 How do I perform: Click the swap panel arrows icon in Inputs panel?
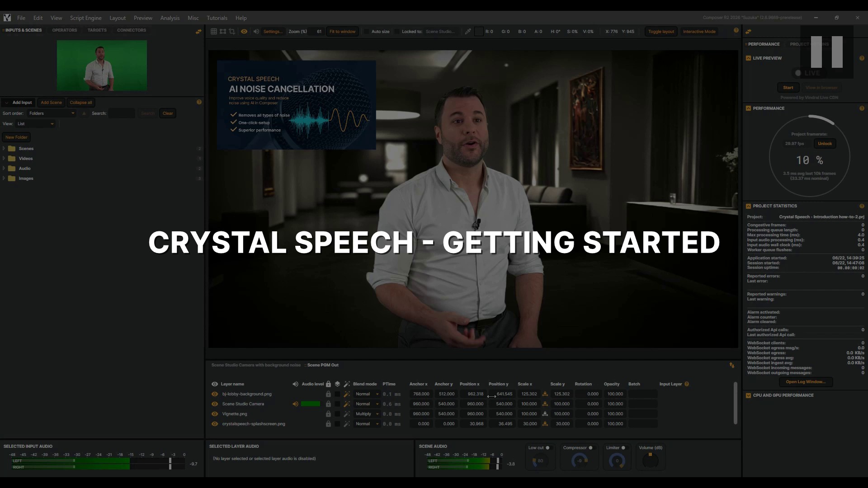pos(198,31)
